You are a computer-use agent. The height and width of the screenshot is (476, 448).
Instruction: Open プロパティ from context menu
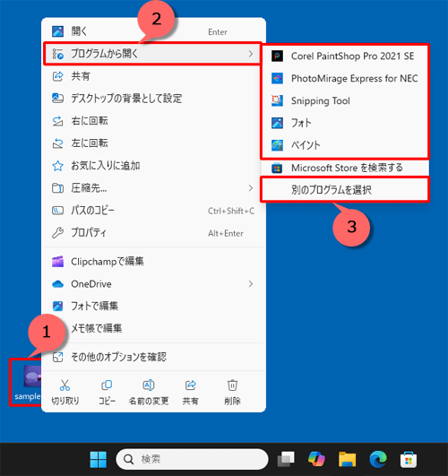153,233
